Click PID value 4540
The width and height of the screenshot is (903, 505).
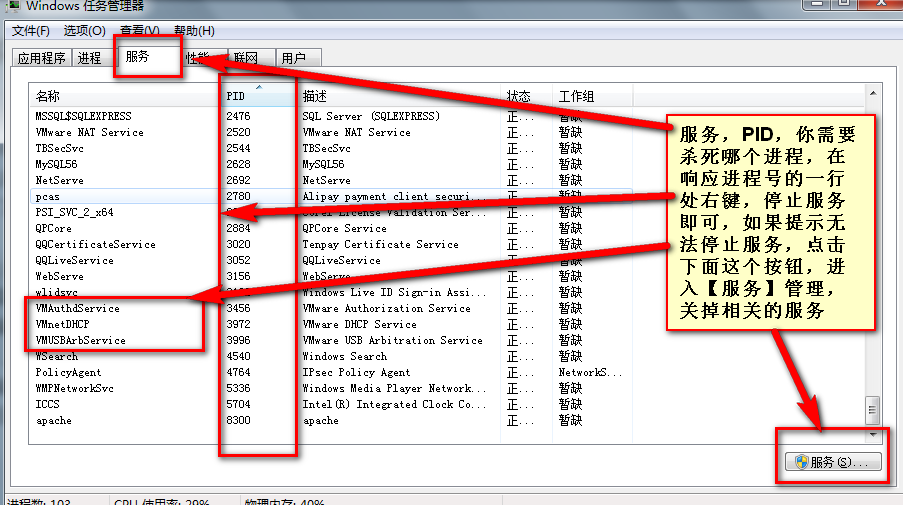(x=238, y=356)
